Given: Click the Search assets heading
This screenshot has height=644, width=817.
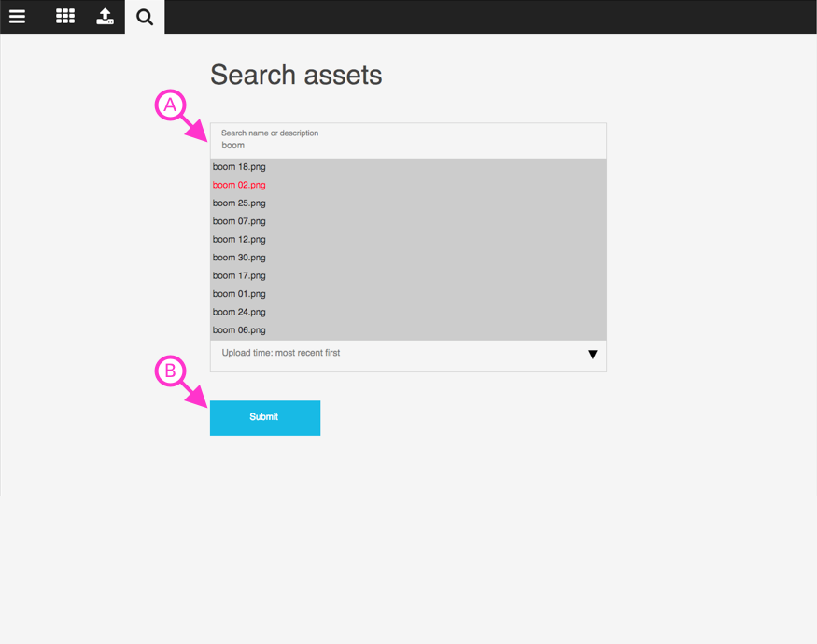Looking at the screenshot, I should point(296,75).
